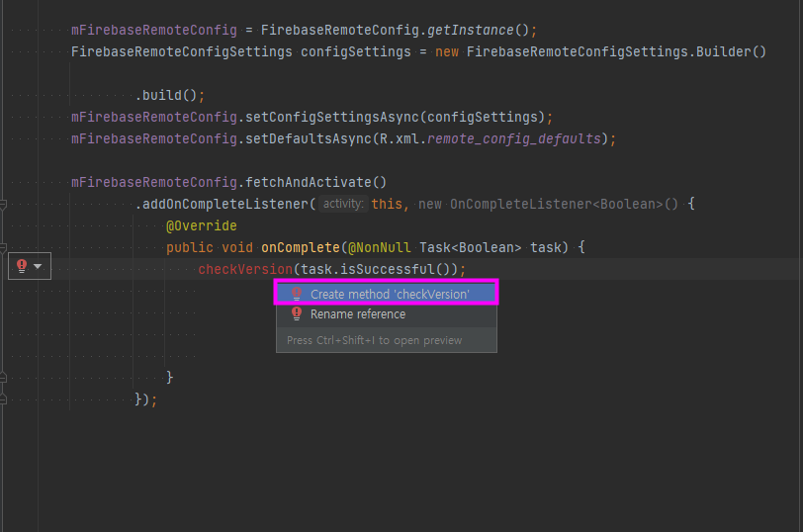Viewport: 803px width, 532px height.
Task: Click the 'this' keyword argument
Action: tap(387, 205)
